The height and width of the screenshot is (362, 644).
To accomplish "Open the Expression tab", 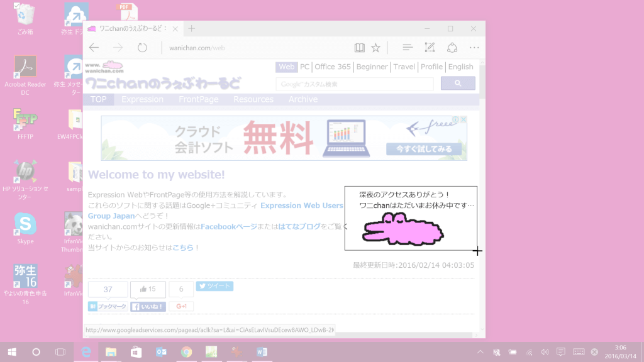I will pos(142,99).
